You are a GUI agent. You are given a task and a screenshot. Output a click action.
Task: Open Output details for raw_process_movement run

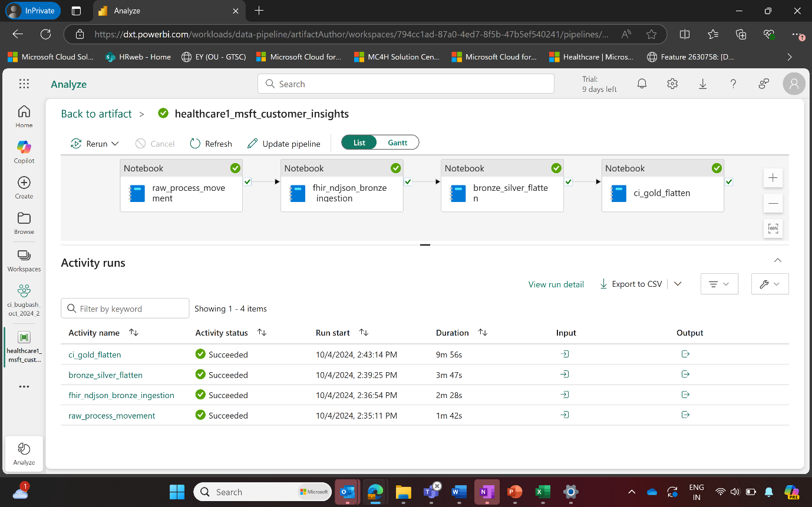click(x=685, y=415)
